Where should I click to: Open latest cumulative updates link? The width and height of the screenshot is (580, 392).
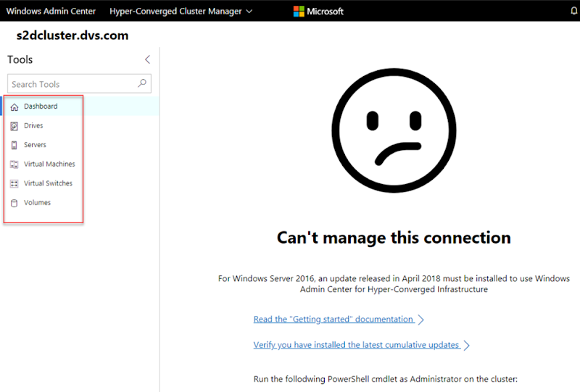coord(361,345)
